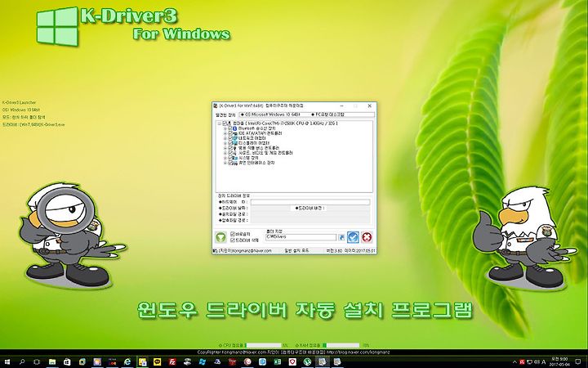Click active K-Driver taskbar window icon
Image resolution: width=588 pixels, height=368 pixels.
click(323, 362)
